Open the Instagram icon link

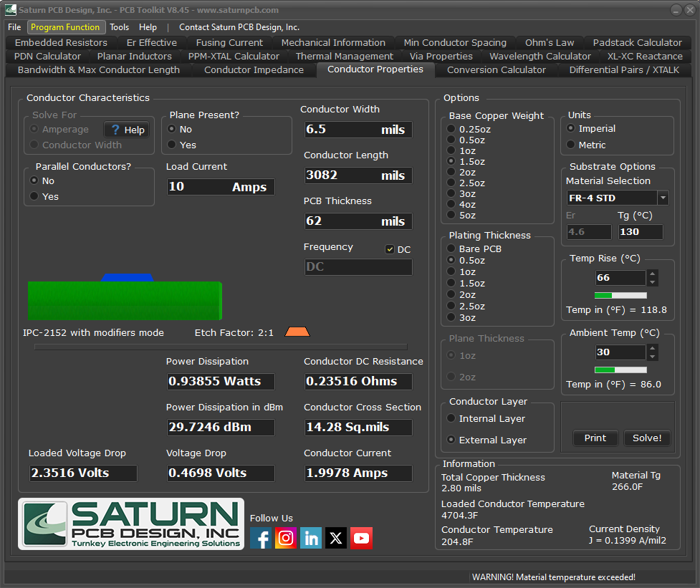[x=286, y=538]
